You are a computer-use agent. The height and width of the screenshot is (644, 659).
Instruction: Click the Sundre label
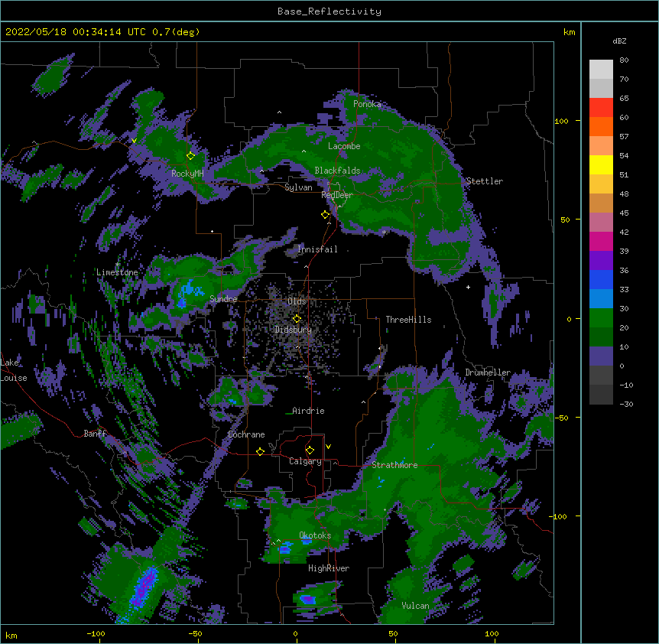(223, 299)
